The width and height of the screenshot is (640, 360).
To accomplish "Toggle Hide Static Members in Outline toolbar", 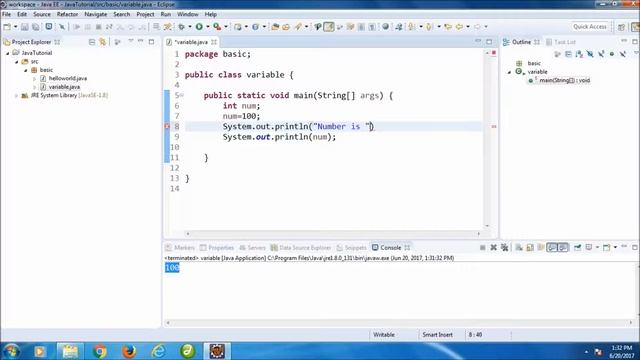I will (x=601, y=54).
